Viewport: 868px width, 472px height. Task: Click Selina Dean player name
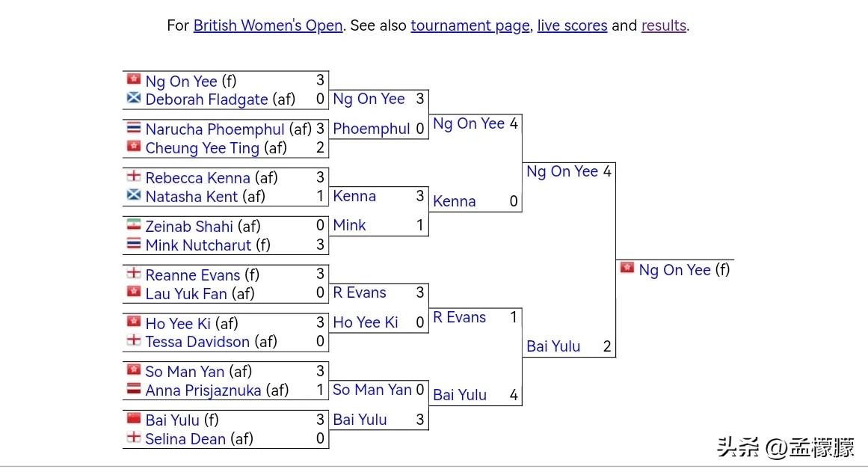pyautogui.click(x=185, y=439)
